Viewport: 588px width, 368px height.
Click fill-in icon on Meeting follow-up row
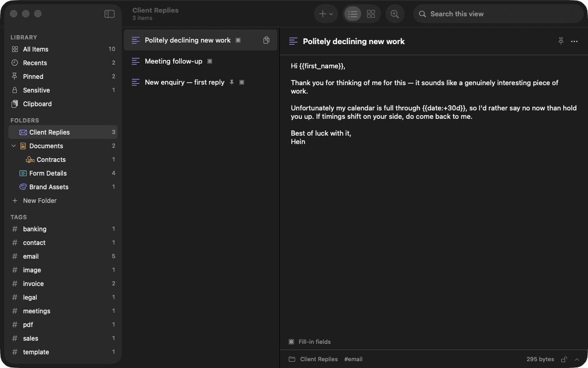(x=210, y=61)
